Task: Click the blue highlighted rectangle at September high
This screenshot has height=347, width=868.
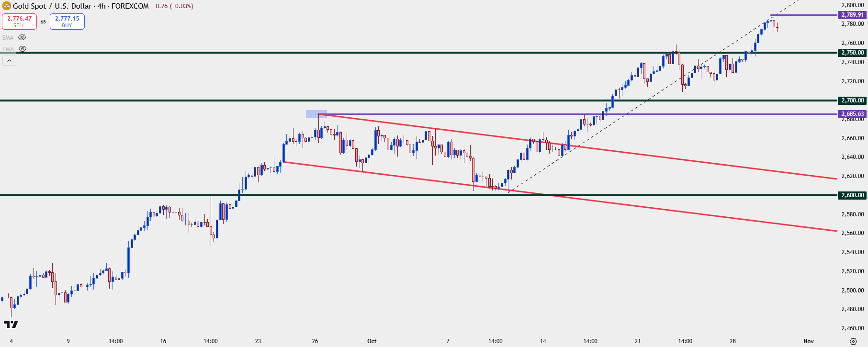Action: (316, 114)
